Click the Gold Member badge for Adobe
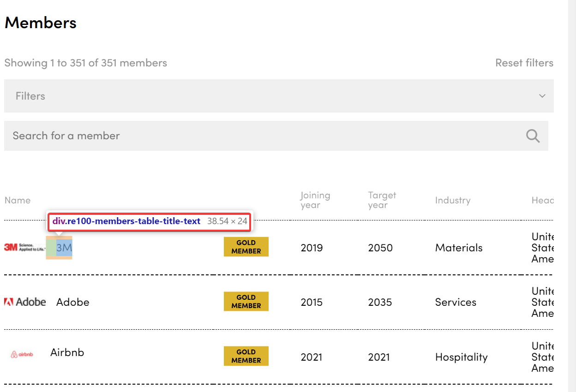Viewport: 576px width, 392px height. pos(246,301)
